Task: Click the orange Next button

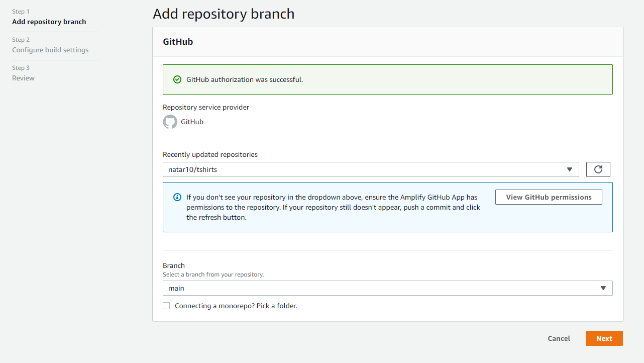Action: [604, 338]
